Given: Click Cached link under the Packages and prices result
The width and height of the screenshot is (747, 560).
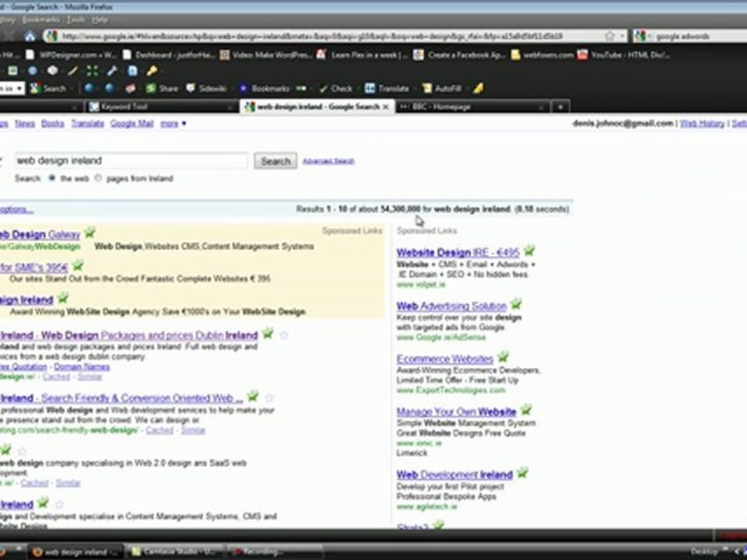Looking at the screenshot, I should click(56, 376).
